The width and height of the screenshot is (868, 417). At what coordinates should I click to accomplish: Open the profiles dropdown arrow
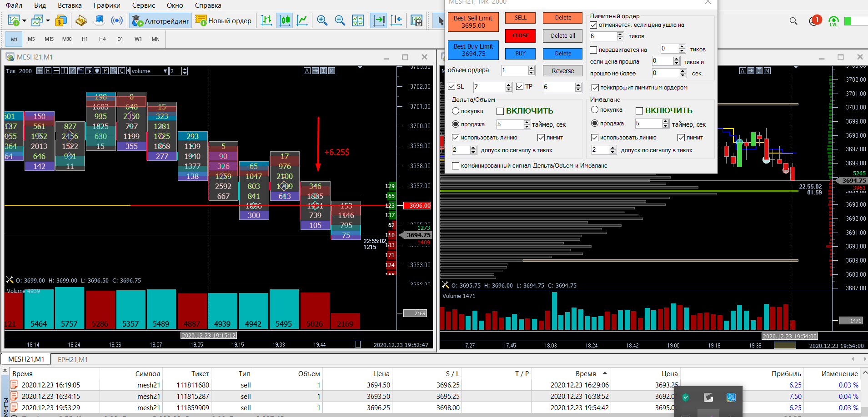(48, 20)
